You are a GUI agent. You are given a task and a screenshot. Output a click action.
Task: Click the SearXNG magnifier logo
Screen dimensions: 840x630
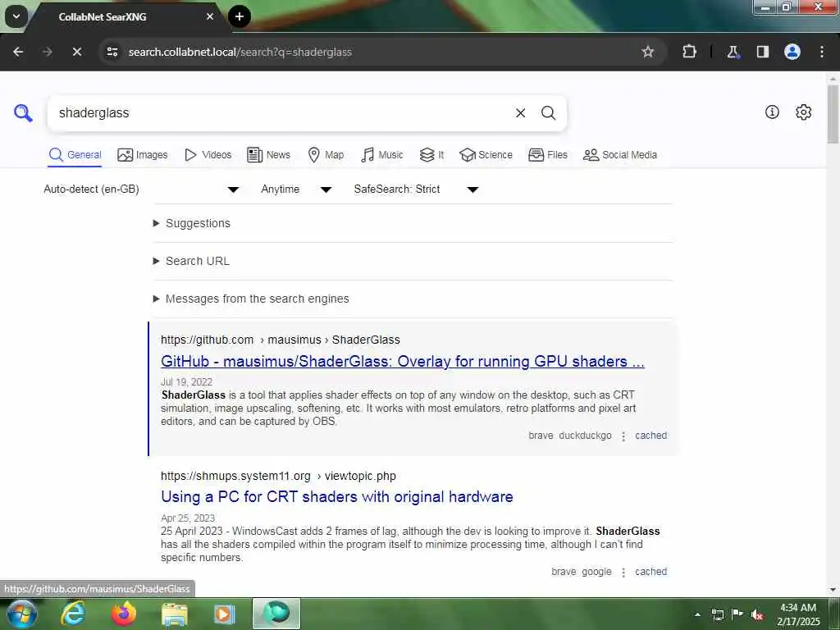(23, 113)
